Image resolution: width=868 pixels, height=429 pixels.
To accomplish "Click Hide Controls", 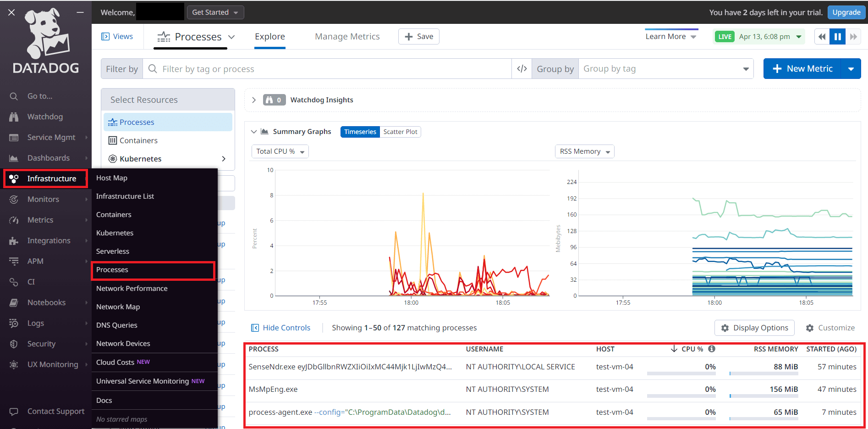I will (281, 328).
